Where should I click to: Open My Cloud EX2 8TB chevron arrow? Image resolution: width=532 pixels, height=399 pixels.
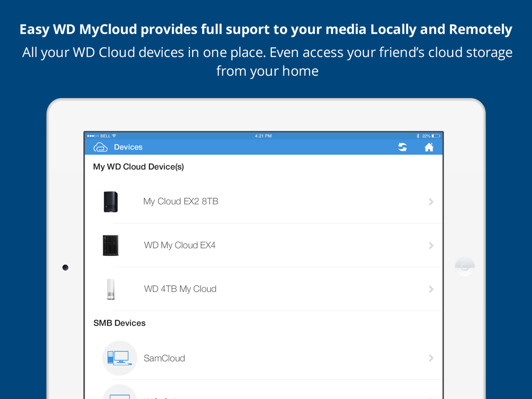(x=431, y=202)
